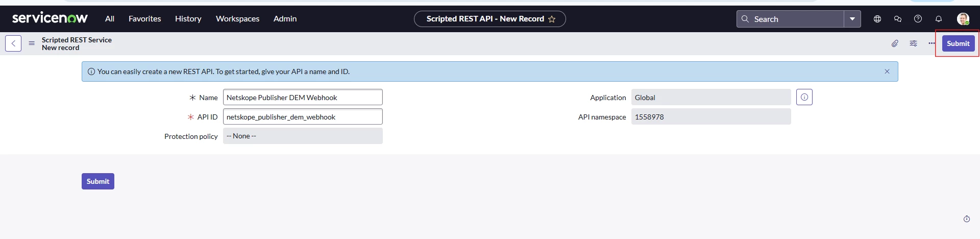Screen dimensions: 980x239
Task: Dismiss the info banner with the X
Action: tap(887, 71)
